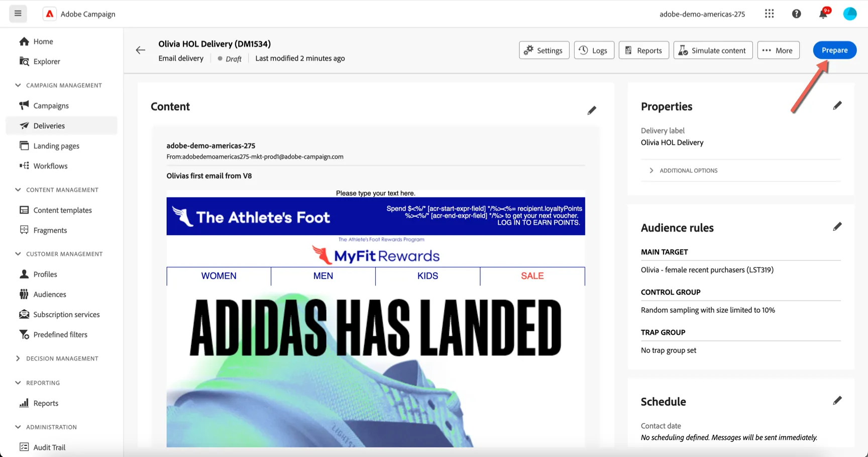The height and width of the screenshot is (457, 868).
Task: Expand the DECISION MANAGEMENT section
Action: click(57, 358)
